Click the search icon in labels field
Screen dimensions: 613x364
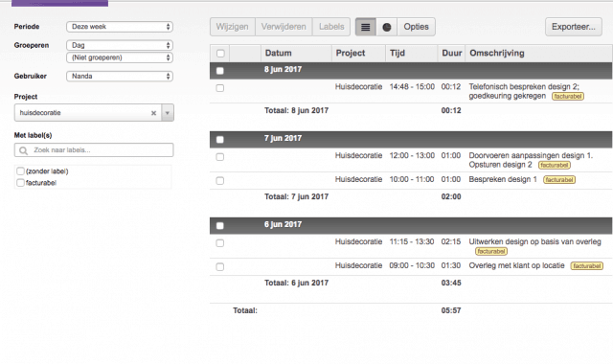(x=23, y=150)
